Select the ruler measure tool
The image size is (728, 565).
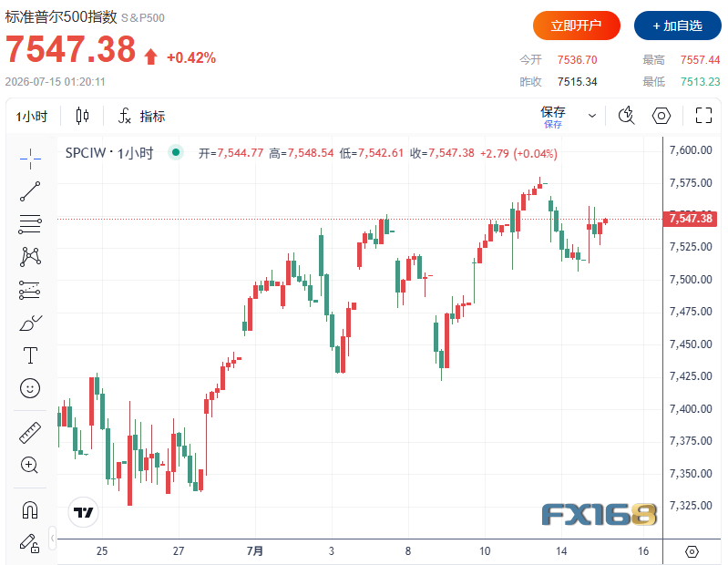[30, 432]
